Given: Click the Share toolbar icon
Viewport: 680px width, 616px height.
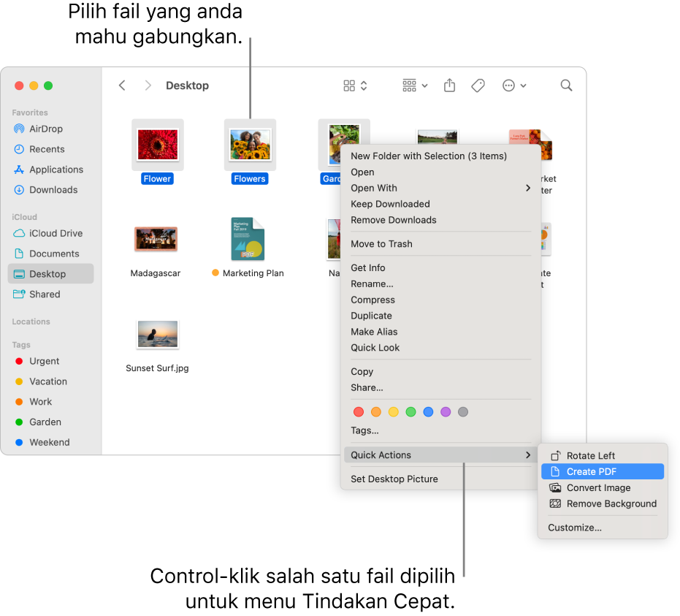Looking at the screenshot, I should coord(450,85).
